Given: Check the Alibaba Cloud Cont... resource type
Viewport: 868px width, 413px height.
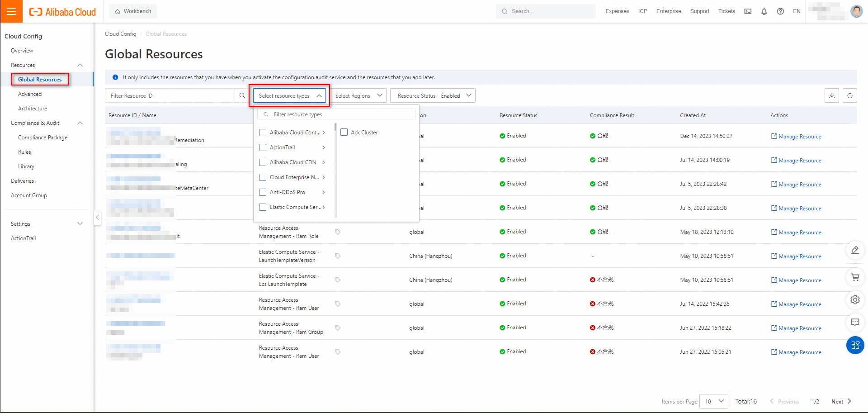Looking at the screenshot, I should (x=263, y=133).
